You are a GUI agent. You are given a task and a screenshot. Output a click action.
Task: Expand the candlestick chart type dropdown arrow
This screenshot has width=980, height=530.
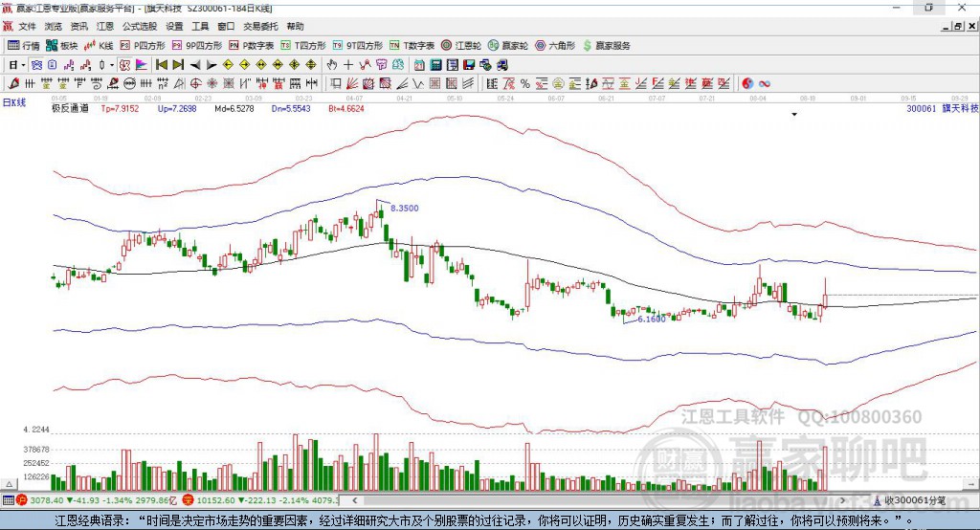[112, 65]
